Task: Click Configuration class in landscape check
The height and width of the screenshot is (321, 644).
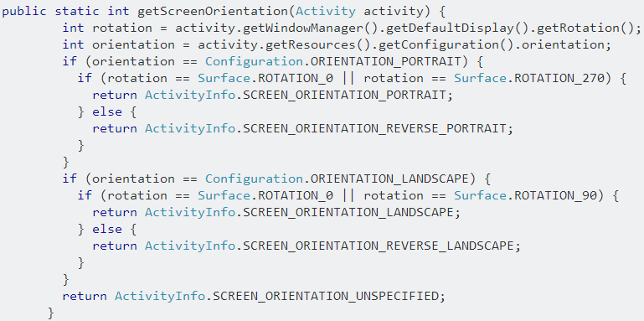Action: pos(254,179)
